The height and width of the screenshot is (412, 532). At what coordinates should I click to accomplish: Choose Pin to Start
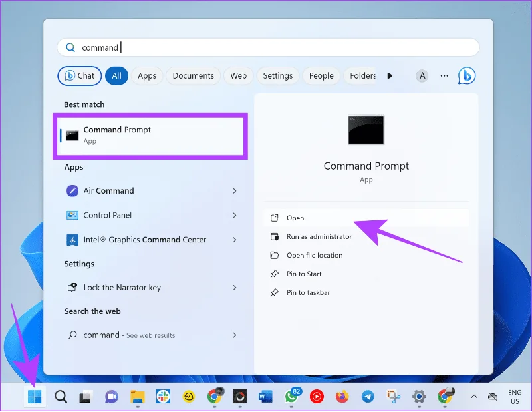pyautogui.click(x=366, y=274)
